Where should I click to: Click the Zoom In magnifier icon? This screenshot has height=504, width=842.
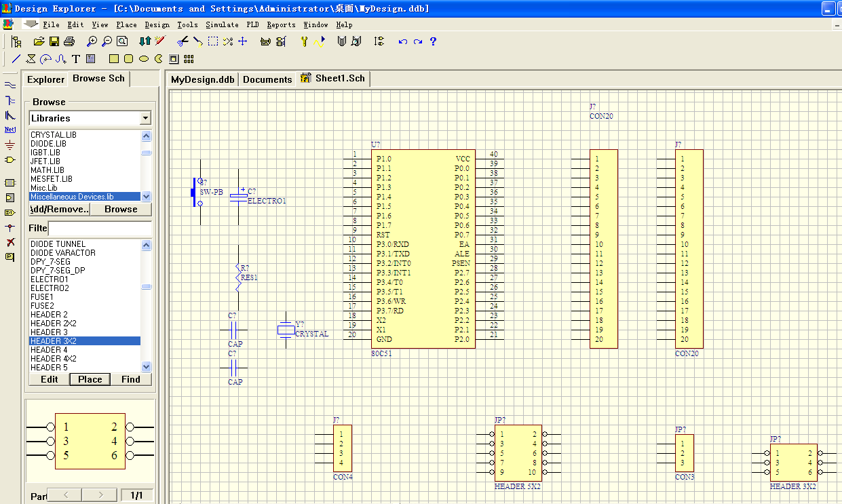coord(92,41)
